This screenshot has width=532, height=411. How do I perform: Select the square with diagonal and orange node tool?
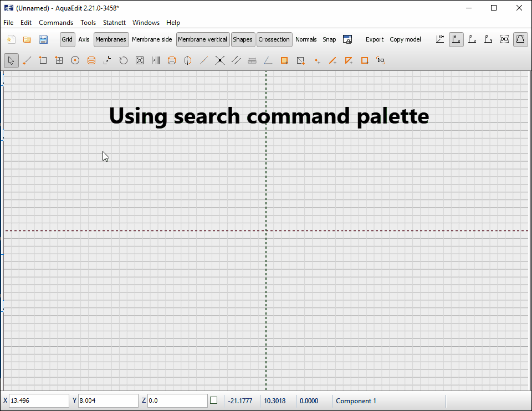pos(300,61)
